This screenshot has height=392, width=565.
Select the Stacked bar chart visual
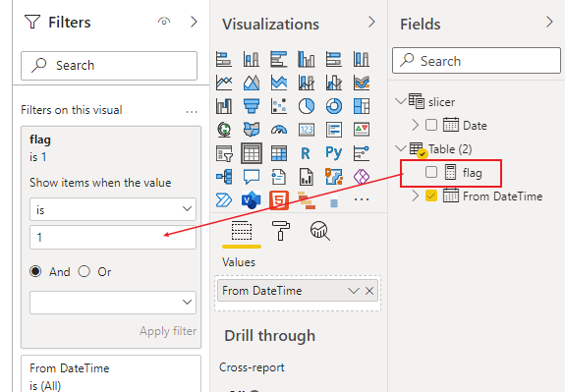224,59
